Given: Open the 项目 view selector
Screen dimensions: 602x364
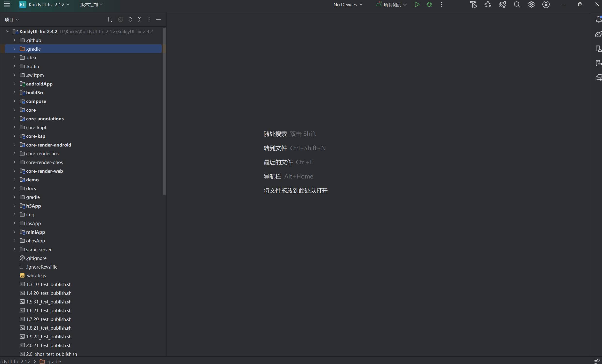Looking at the screenshot, I should click(x=12, y=20).
